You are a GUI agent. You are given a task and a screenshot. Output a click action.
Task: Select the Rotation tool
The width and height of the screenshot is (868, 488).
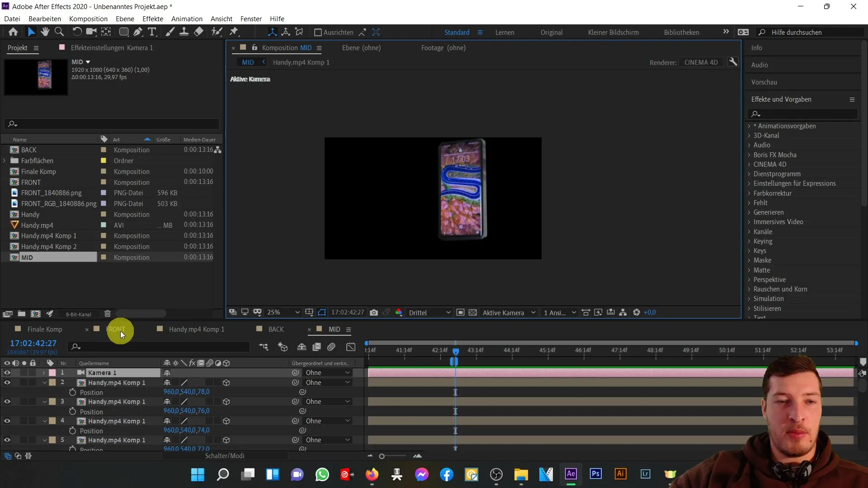click(x=77, y=32)
